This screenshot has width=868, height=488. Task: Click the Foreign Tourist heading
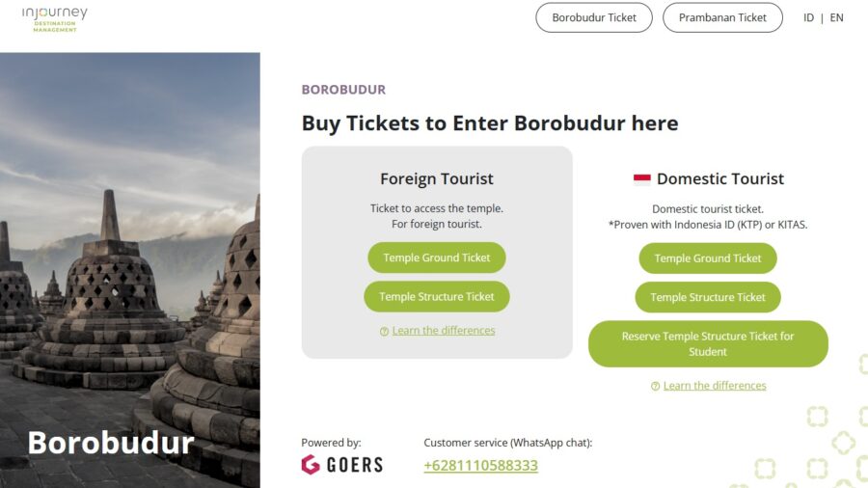(436, 178)
